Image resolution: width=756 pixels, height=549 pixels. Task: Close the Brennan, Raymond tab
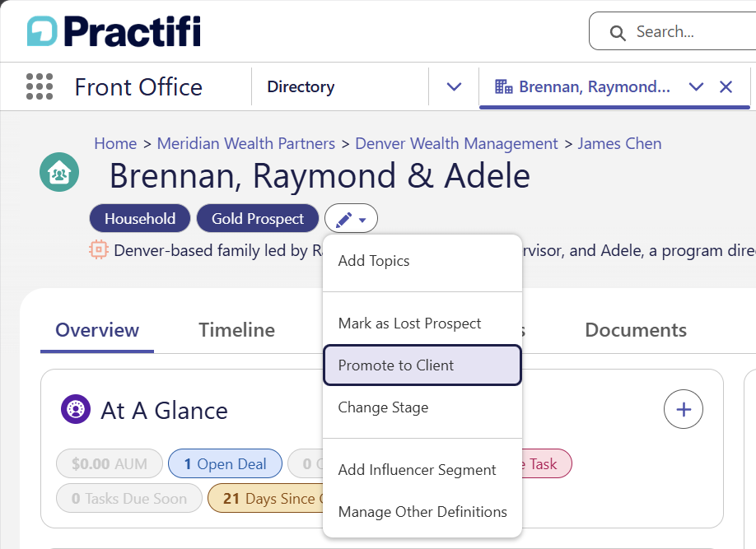[x=726, y=86]
